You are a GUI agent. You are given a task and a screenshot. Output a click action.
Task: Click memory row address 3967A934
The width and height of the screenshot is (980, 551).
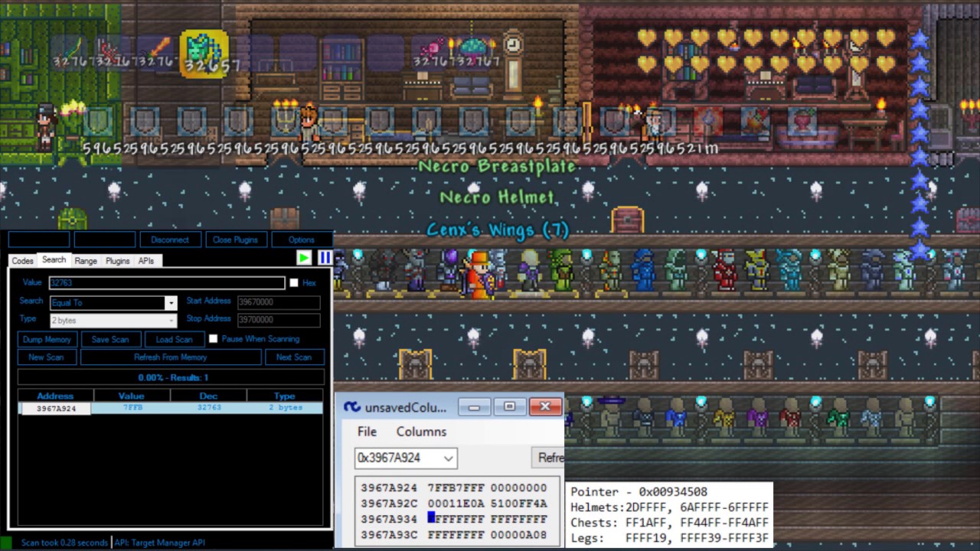[x=389, y=519]
